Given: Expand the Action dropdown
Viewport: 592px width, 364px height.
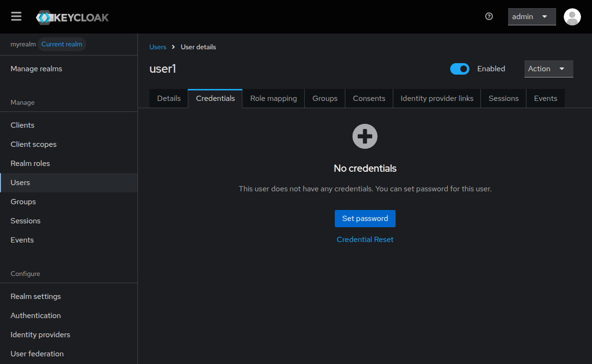Looking at the screenshot, I should pos(549,69).
